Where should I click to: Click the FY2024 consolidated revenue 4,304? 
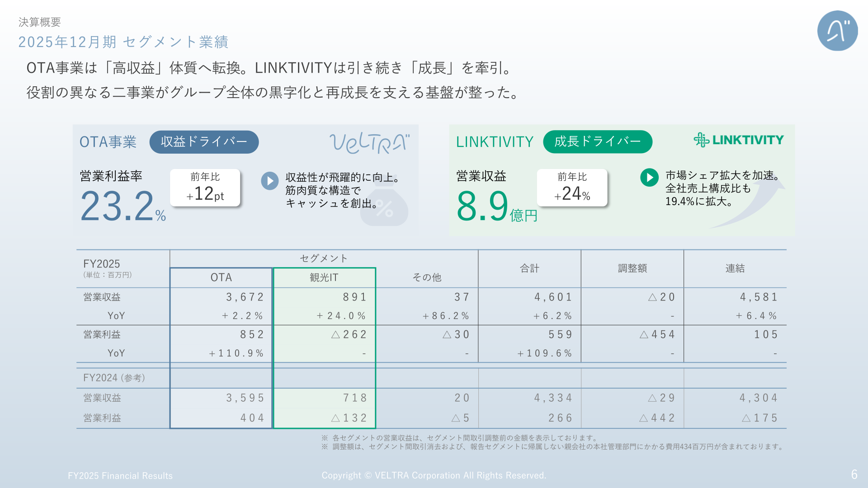(759, 398)
